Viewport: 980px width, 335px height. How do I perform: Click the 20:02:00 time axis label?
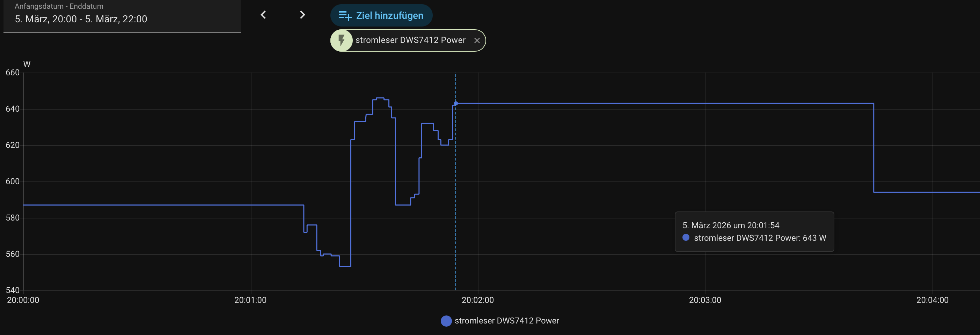click(477, 300)
